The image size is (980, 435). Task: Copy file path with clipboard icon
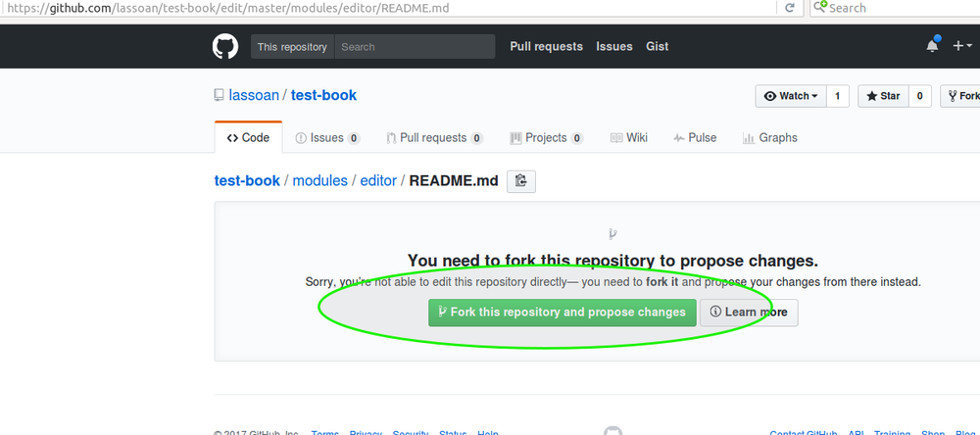coord(521,180)
